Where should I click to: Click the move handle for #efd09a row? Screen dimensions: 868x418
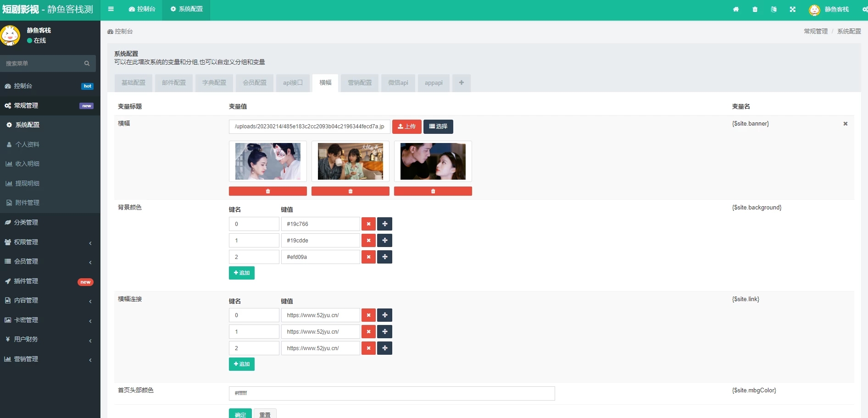(384, 257)
